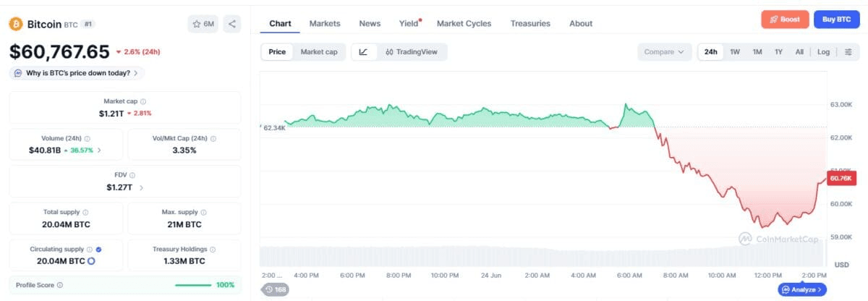Screen dimensions: 868x301
Task: Click Profile Score progress bar
Action: 193,285
